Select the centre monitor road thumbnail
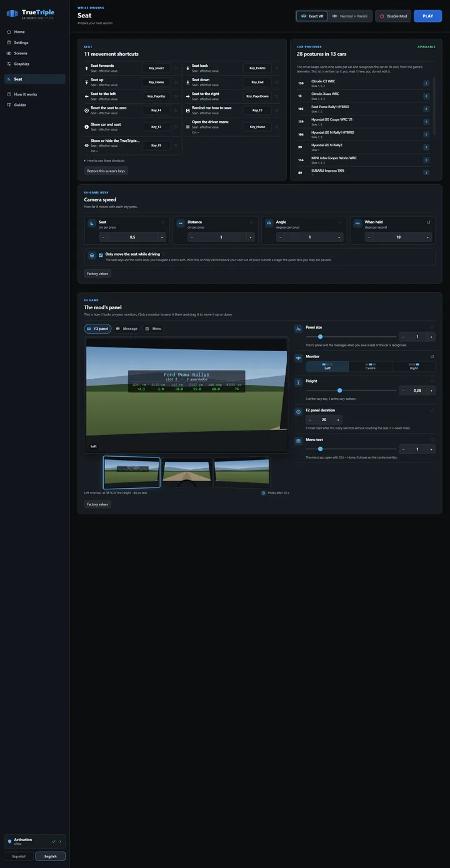The image size is (450, 868). pos(187,472)
